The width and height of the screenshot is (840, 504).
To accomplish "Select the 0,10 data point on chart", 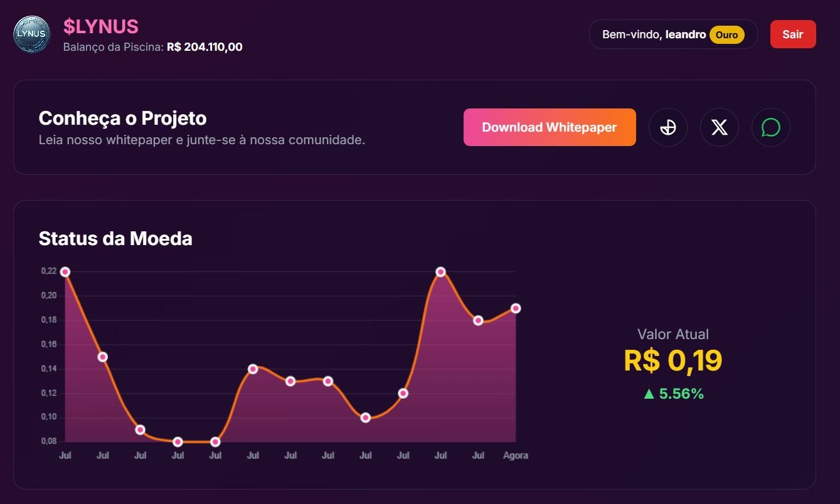I will point(366,417).
